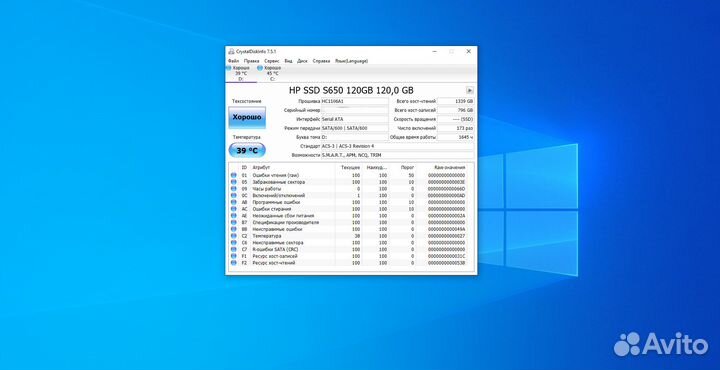Image resolution: width=720 pixels, height=370 pixels.
Task: Click the Техсостояние label
Action: pyautogui.click(x=247, y=101)
